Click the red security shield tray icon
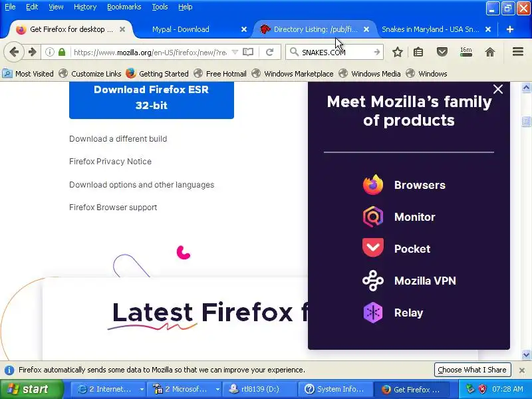 click(482, 389)
